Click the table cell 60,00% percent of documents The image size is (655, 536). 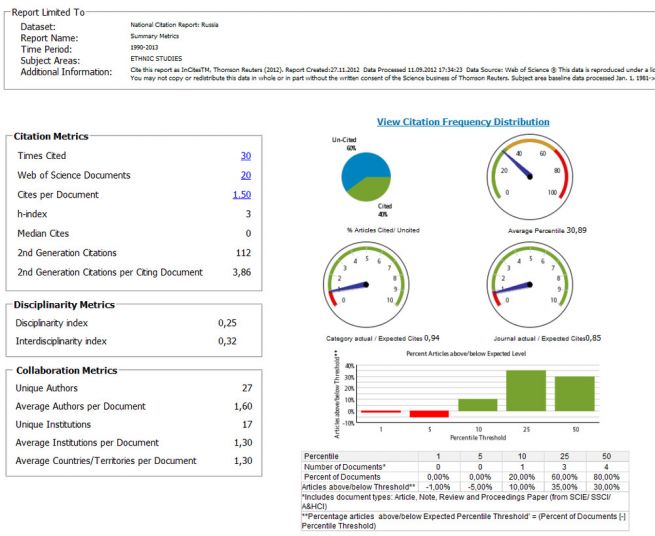564,477
